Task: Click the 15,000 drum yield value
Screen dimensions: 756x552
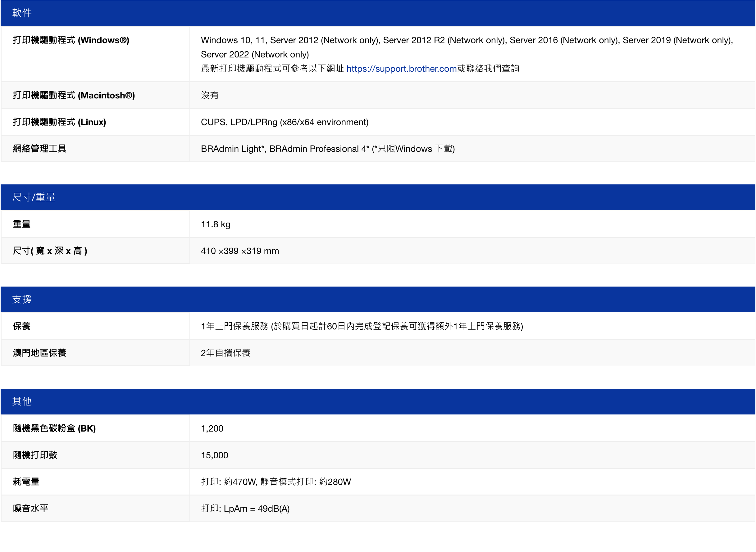Action: (214, 455)
